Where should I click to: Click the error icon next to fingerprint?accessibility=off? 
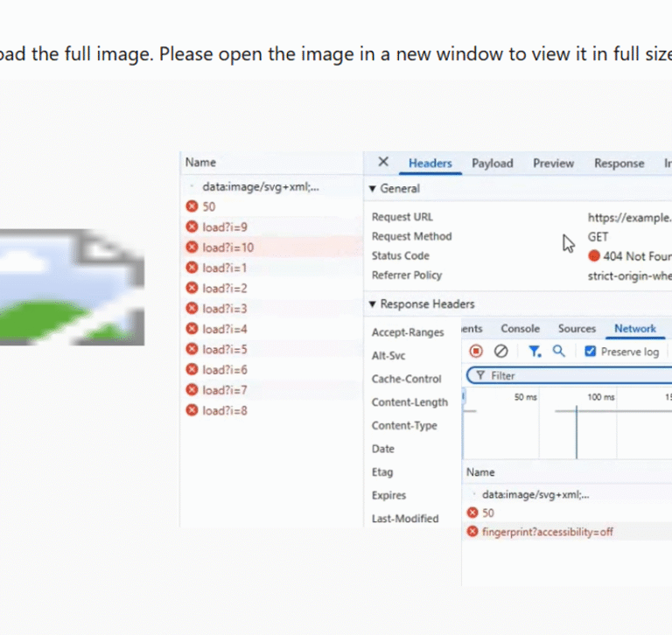[472, 532]
